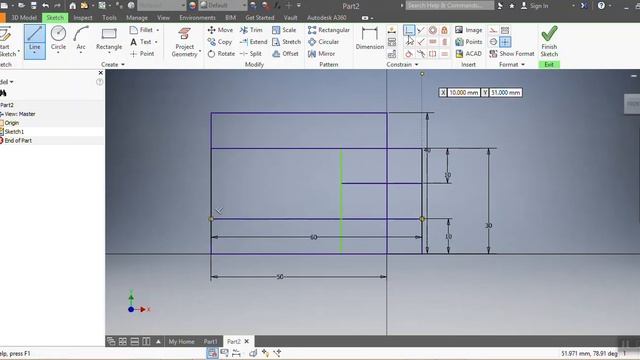Toggle the driven dimension format button
This screenshot has width=640, height=360.
point(505,30)
